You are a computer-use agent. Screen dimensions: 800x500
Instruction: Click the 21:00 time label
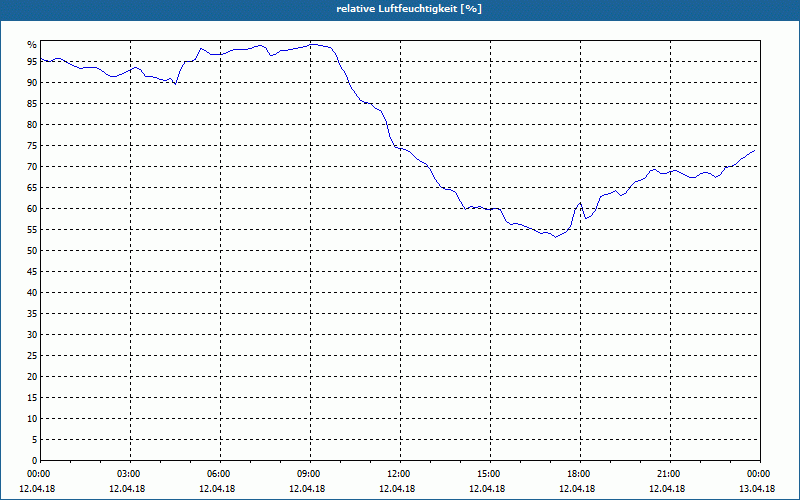click(670, 474)
